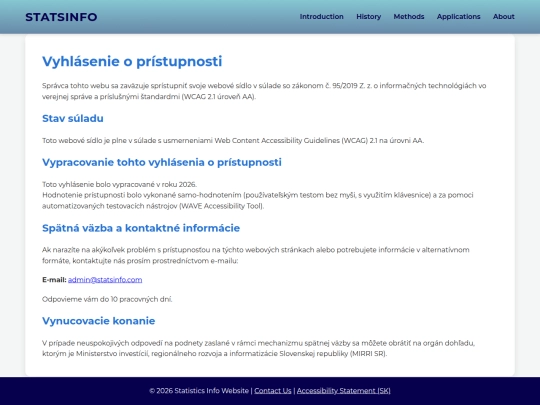
Task: Click the © 2026 Statistics Info Website text
Action: [199, 391]
